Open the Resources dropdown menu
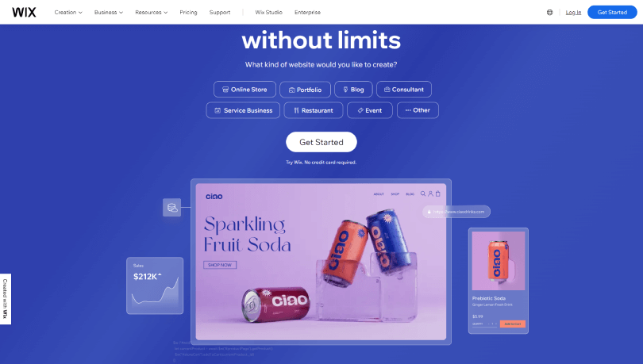 pos(152,12)
